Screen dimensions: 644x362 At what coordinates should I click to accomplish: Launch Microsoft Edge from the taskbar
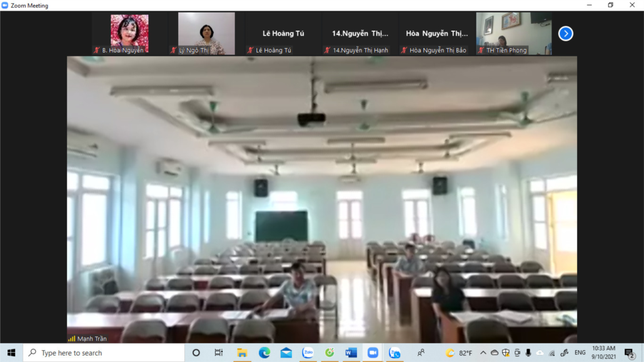click(264, 353)
